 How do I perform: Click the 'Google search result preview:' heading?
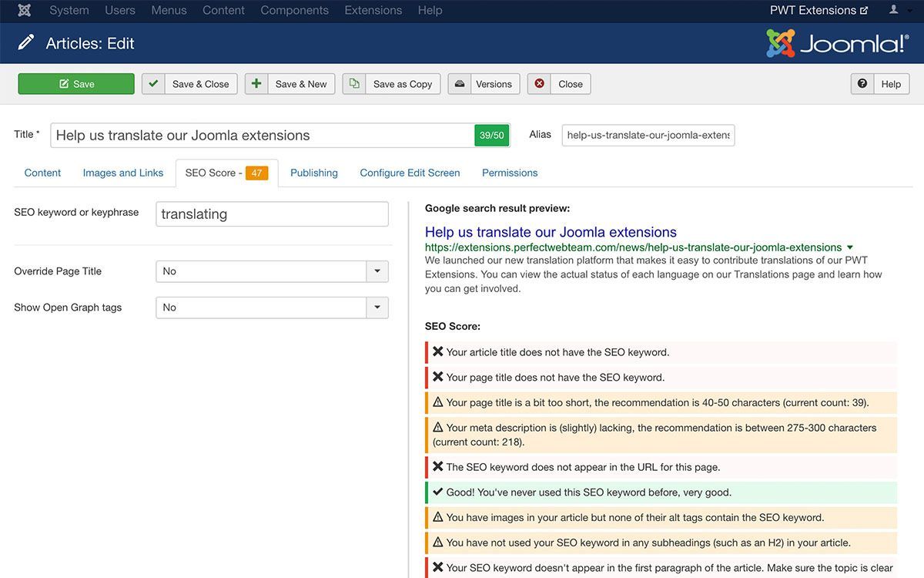[497, 208]
